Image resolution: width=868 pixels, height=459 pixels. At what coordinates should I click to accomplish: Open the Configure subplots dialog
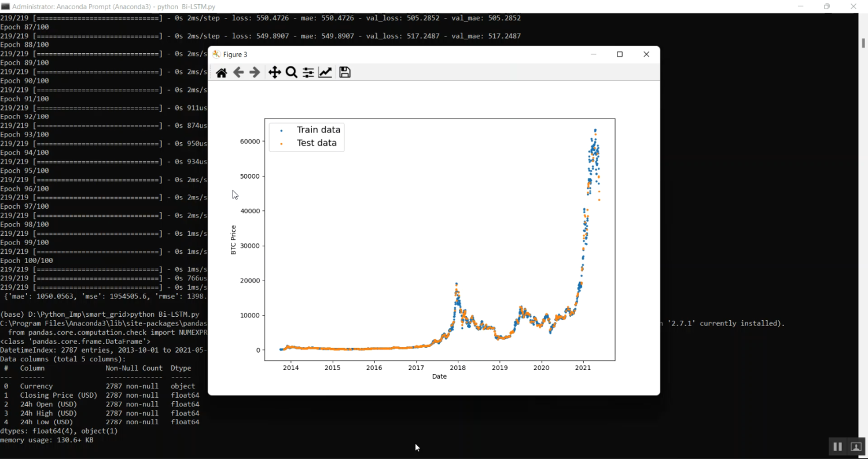308,72
